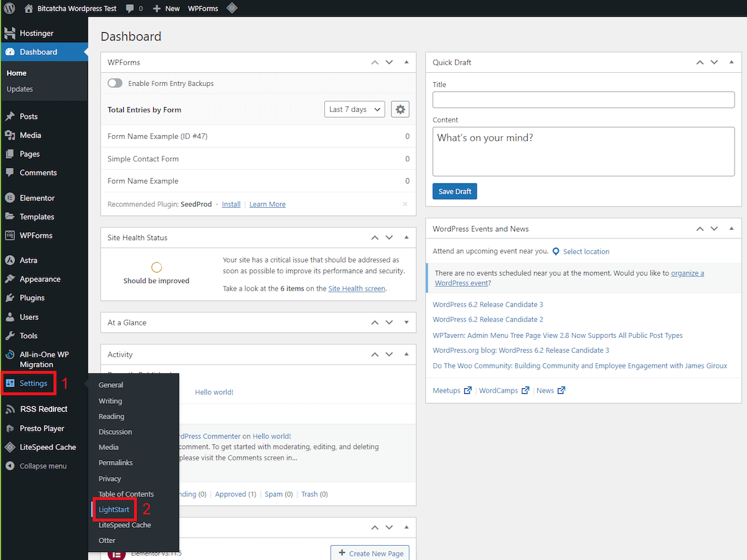Viewport: 747px width, 560px height.
Task: Click the Comments icon in the sidebar
Action: tap(10, 172)
